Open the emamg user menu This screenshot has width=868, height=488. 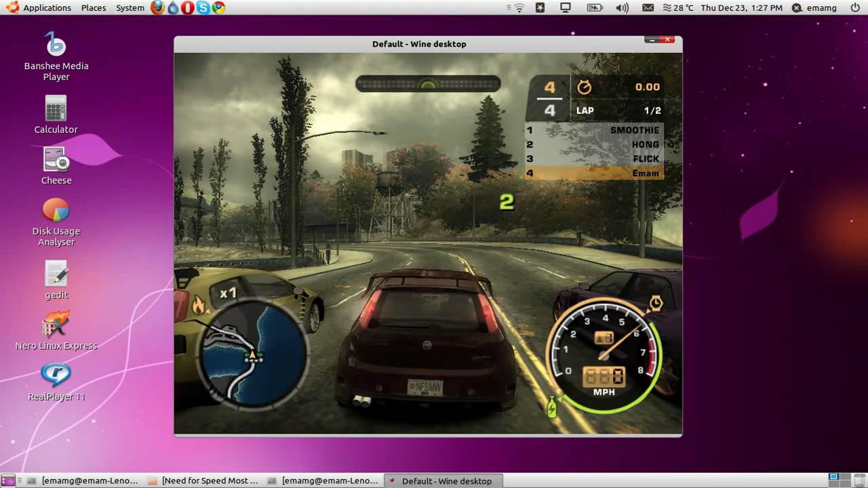coord(814,7)
